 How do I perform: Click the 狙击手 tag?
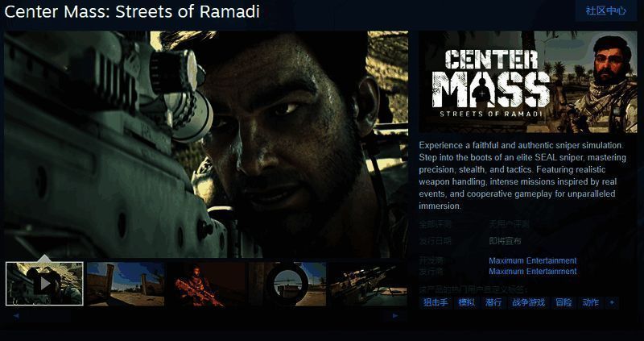tap(436, 303)
